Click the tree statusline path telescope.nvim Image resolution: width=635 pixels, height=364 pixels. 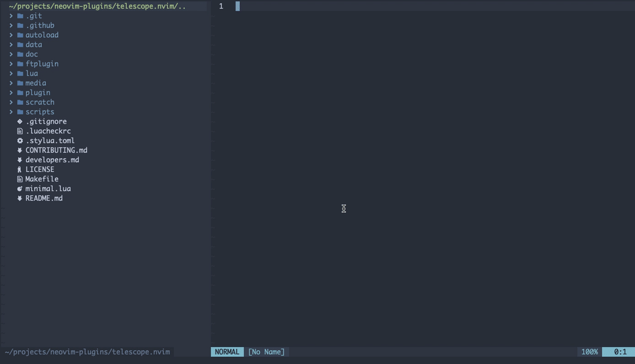pyautogui.click(x=87, y=352)
